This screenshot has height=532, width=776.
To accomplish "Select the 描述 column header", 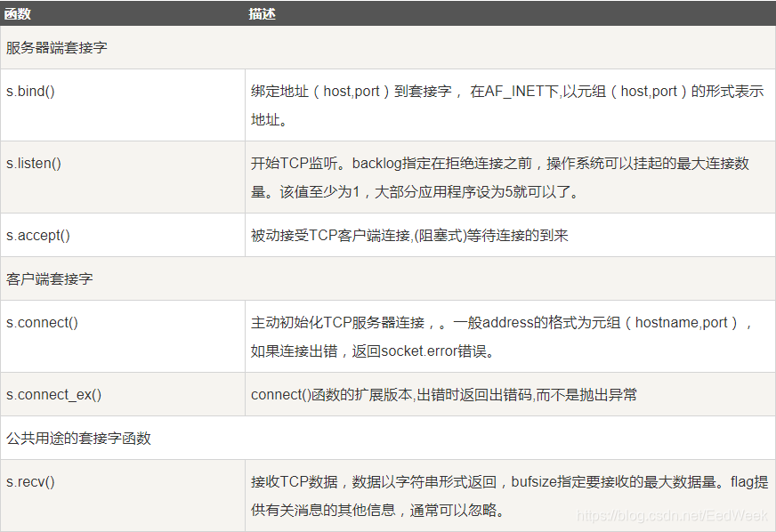I will (x=510, y=13).
